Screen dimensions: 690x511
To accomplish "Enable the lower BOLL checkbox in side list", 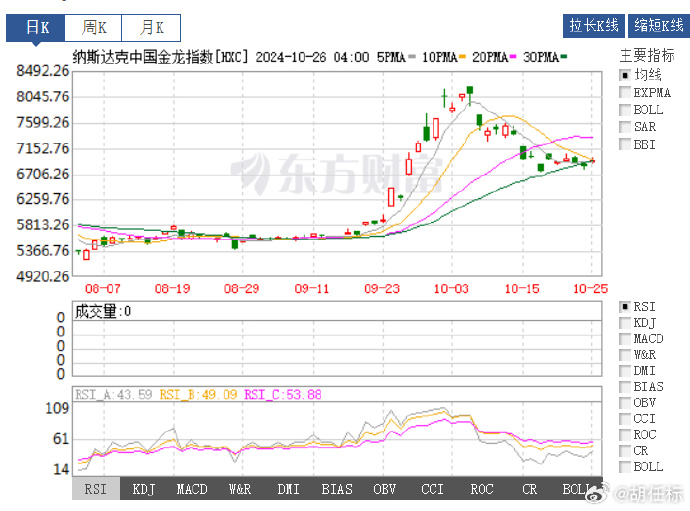I will tap(625, 467).
